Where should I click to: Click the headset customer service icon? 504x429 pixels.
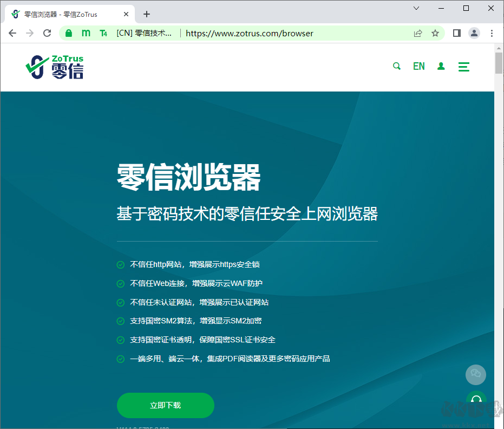[x=475, y=400]
